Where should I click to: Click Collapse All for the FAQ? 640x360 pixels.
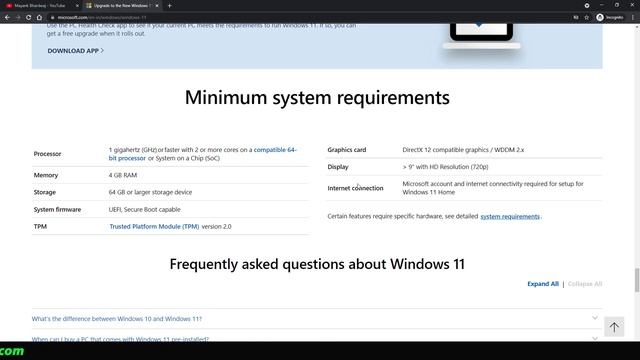point(584,284)
